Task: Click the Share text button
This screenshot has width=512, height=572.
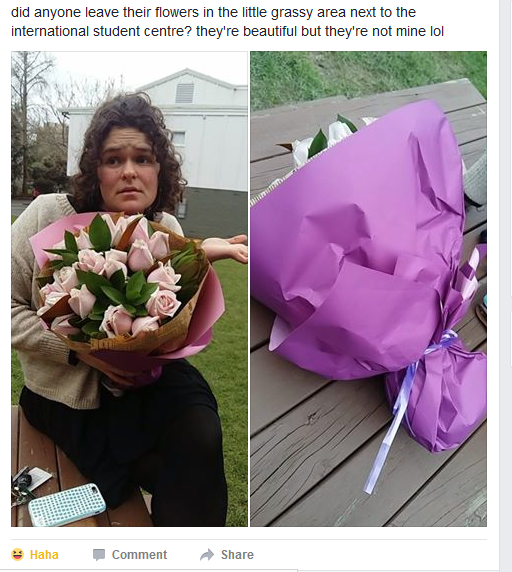Action: click(x=237, y=555)
